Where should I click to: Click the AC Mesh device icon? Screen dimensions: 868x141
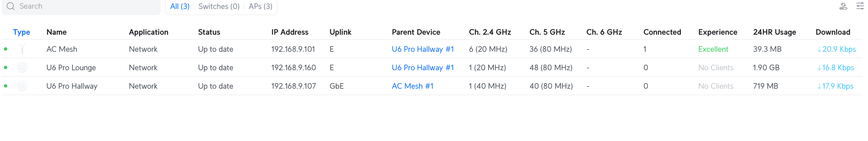click(x=22, y=49)
